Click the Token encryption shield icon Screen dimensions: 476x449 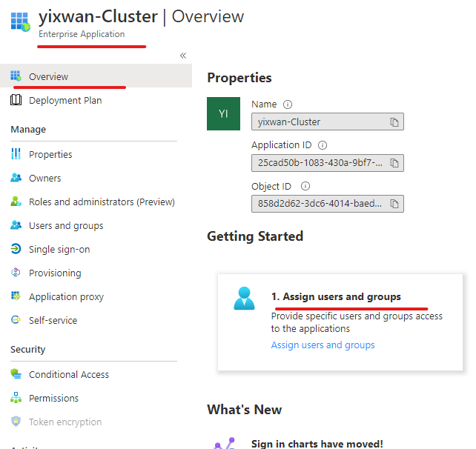(x=16, y=421)
